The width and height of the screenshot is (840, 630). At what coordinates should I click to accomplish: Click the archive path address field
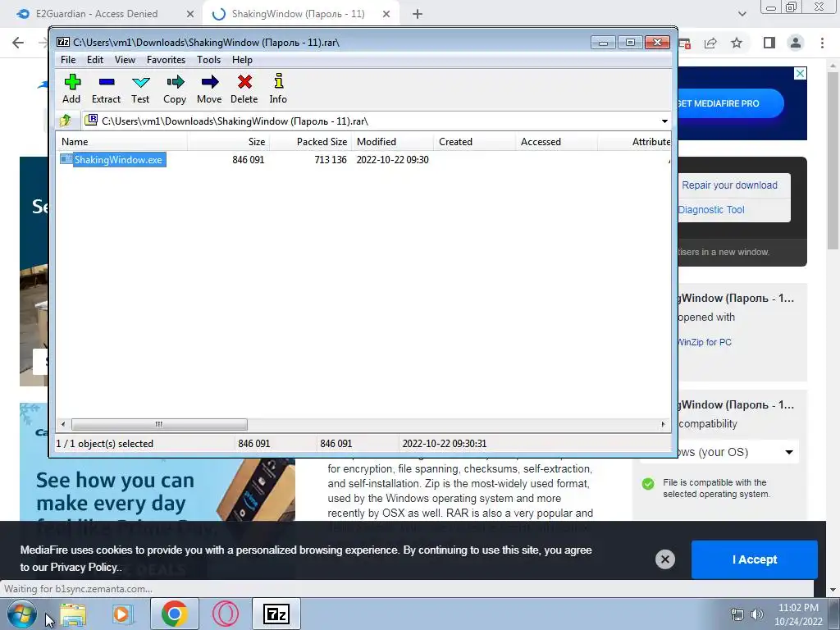click(x=370, y=121)
